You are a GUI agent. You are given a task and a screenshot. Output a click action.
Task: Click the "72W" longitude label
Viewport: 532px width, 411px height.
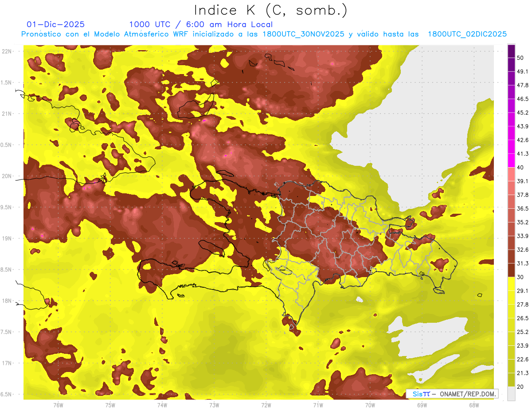click(x=266, y=405)
